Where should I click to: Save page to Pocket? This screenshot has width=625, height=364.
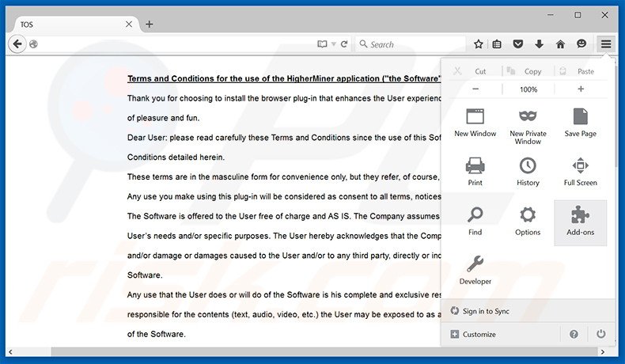pos(517,44)
